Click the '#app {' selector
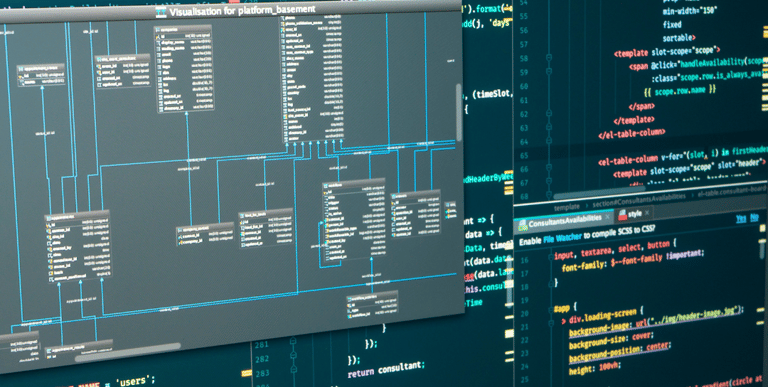The width and height of the screenshot is (768, 387). point(565,308)
